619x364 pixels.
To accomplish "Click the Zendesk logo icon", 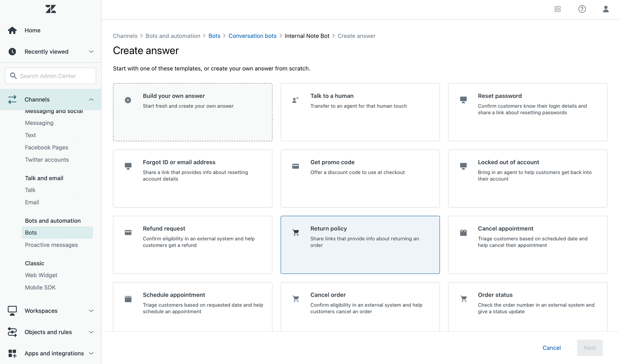I will coord(50,9).
